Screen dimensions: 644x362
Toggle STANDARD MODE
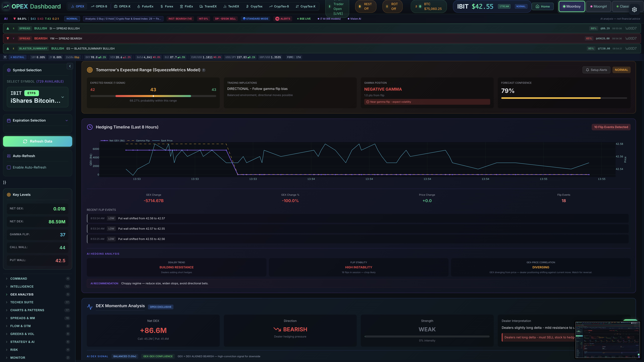coord(255,19)
